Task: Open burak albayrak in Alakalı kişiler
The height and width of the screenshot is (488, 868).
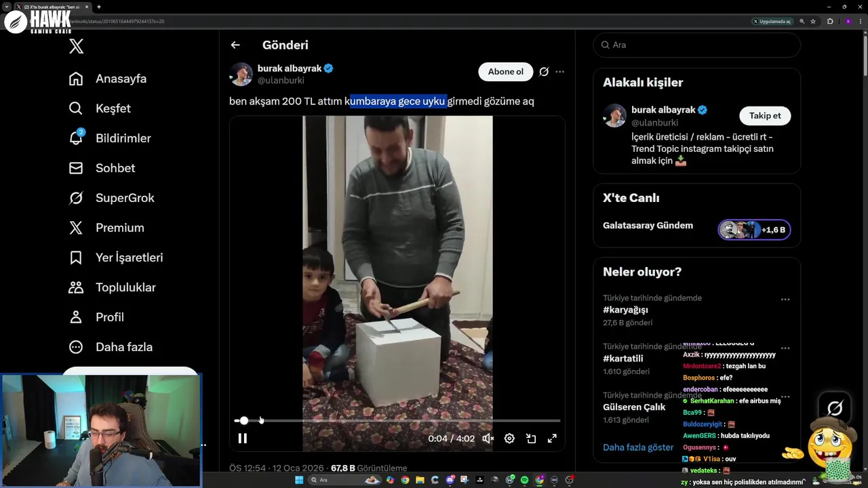Action: [664, 110]
